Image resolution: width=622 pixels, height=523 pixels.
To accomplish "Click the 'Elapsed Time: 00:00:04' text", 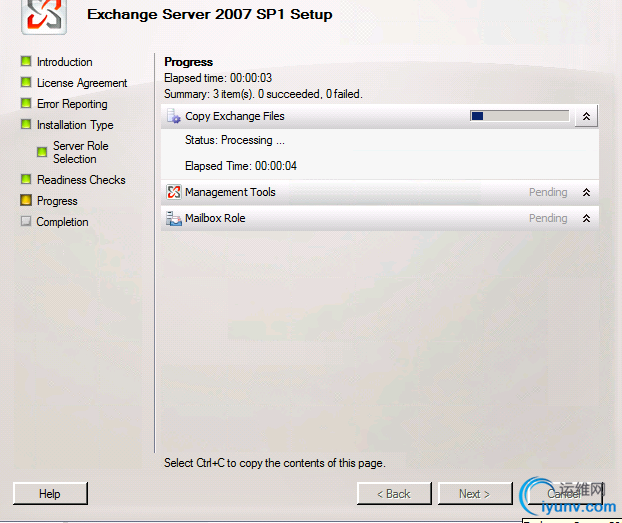I will (x=241, y=166).
